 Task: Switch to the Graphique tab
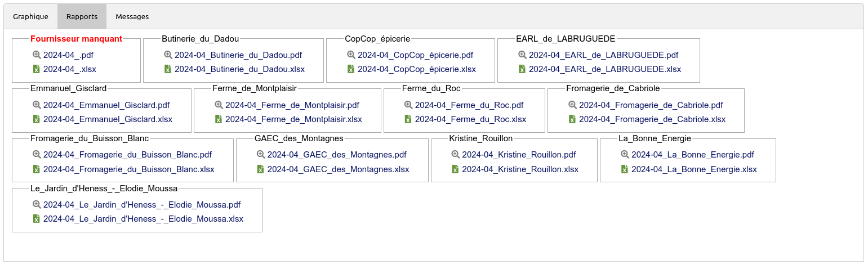click(30, 17)
